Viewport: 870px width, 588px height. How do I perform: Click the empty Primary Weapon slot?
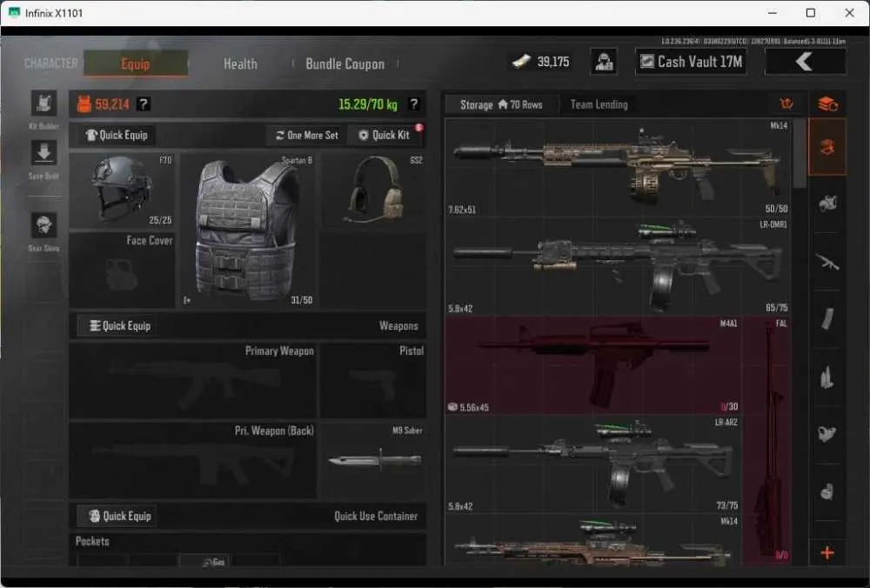193,380
